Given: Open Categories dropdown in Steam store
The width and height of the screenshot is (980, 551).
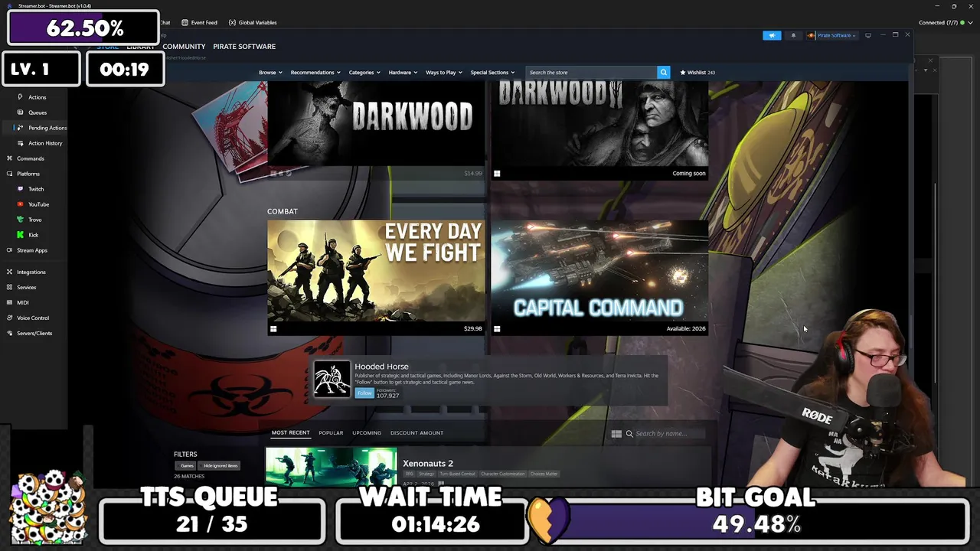Looking at the screenshot, I should click(364, 73).
